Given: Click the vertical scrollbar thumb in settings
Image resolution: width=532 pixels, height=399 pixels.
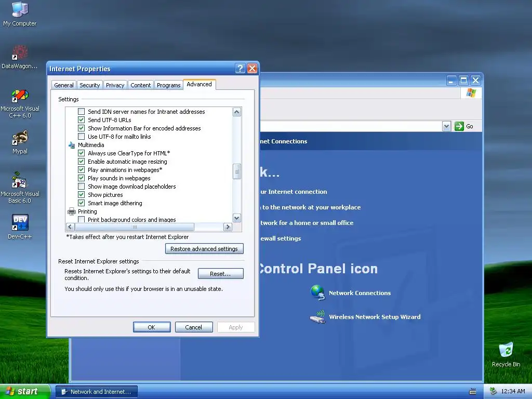Looking at the screenshot, I should tap(237, 171).
